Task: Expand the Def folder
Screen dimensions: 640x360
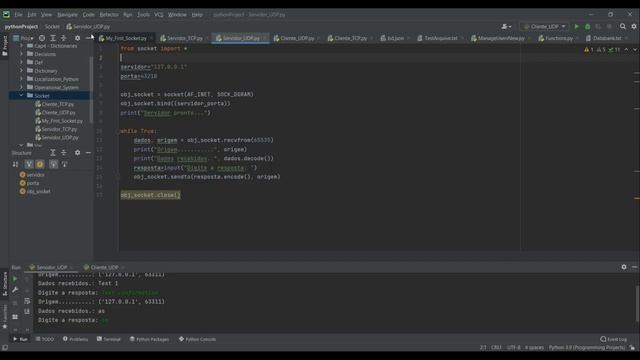Action: coord(21,62)
